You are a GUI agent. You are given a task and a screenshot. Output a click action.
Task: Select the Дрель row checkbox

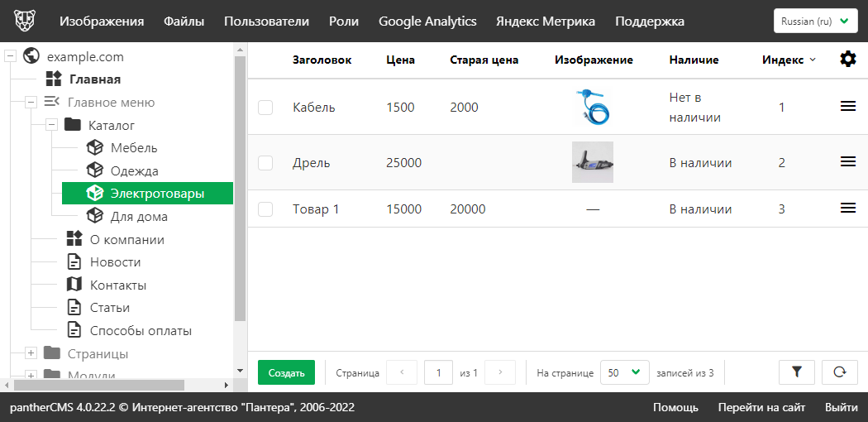[x=265, y=163]
